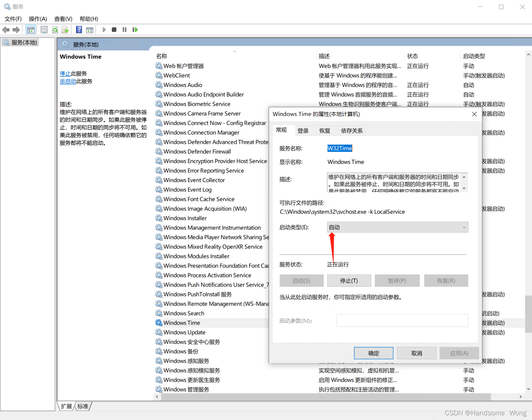This screenshot has height=420, width=532.
Task: Close the Windows Time properties dialog
Action: click(x=474, y=114)
